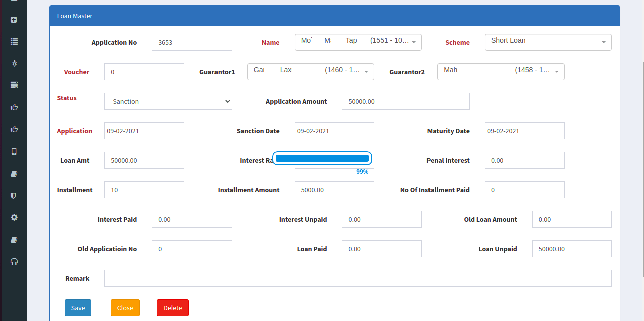
Task: Click the headphones support icon
Action: point(14,261)
